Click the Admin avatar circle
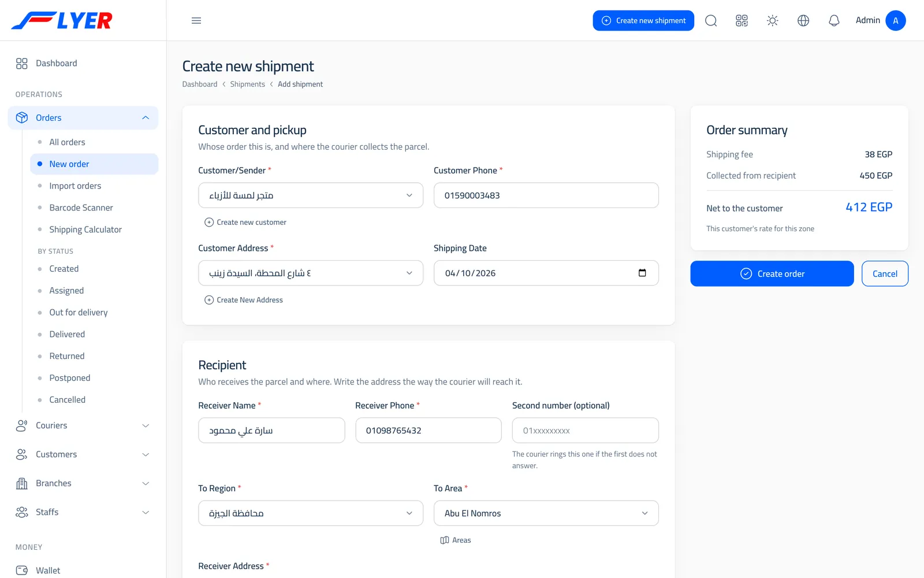 [895, 21]
